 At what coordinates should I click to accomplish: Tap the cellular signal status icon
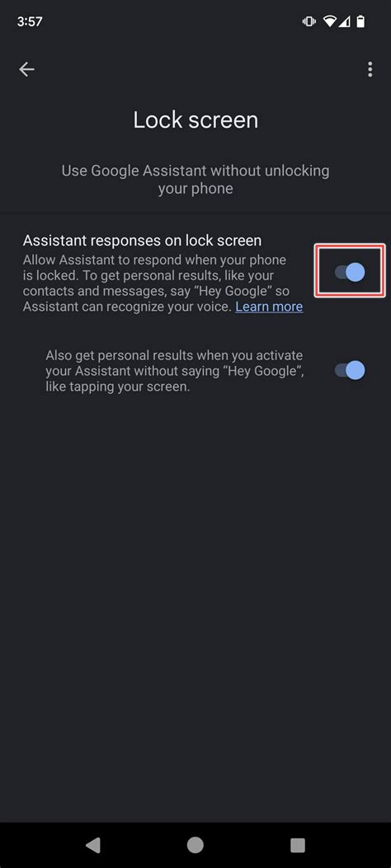coord(345,21)
